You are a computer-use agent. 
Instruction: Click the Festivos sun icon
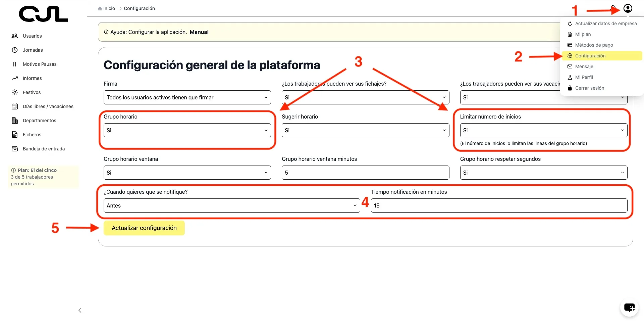tap(15, 92)
